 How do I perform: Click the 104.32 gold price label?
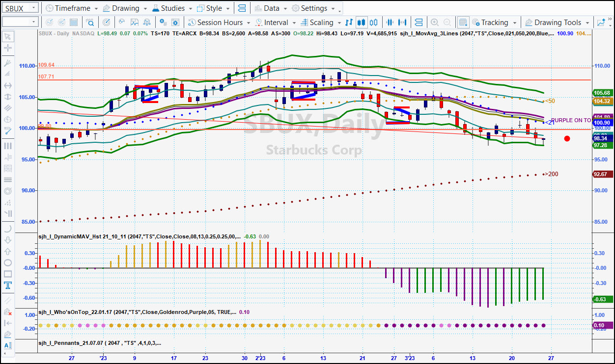(602, 101)
